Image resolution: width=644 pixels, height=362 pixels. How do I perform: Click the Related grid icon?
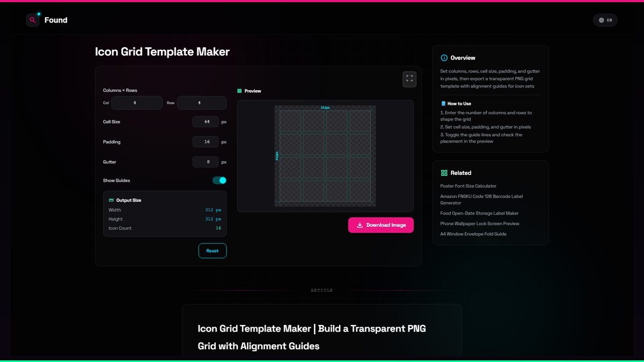(x=444, y=173)
